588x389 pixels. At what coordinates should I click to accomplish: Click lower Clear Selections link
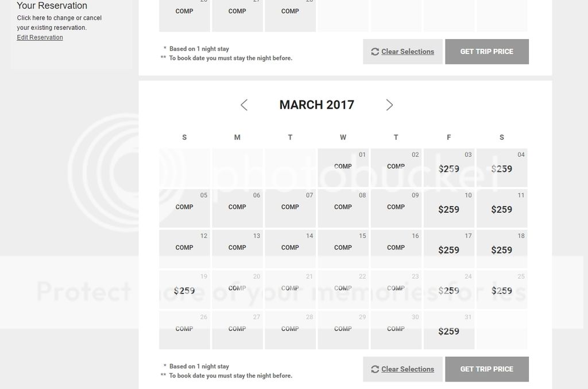(x=408, y=369)
